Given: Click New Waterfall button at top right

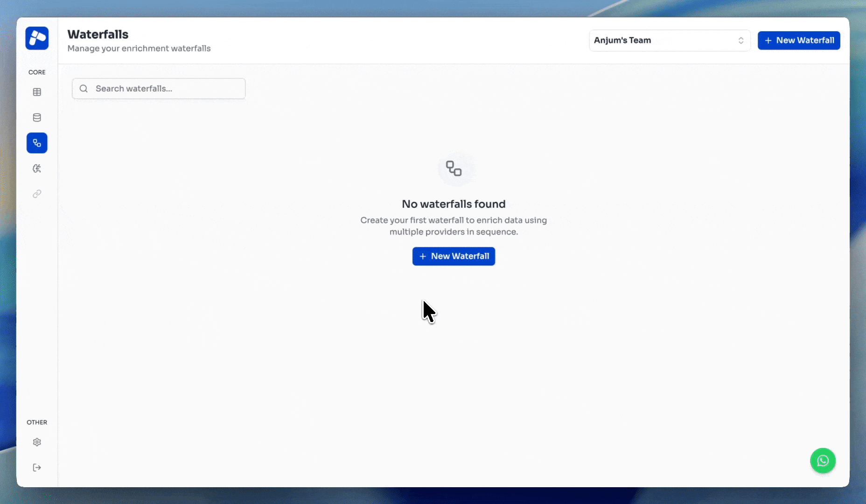Looking at the screenshot, I should click(798, 41).
